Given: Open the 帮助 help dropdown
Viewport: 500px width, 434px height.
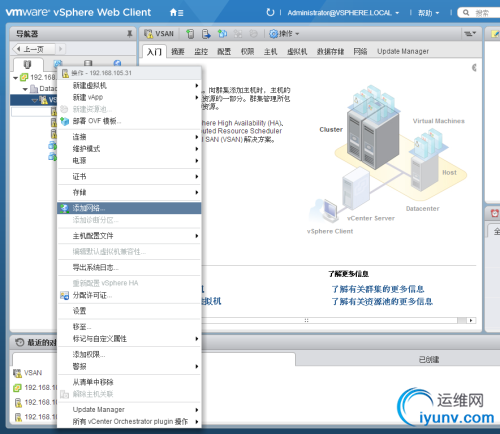Looking at the screenshot, I should (429, 13).
